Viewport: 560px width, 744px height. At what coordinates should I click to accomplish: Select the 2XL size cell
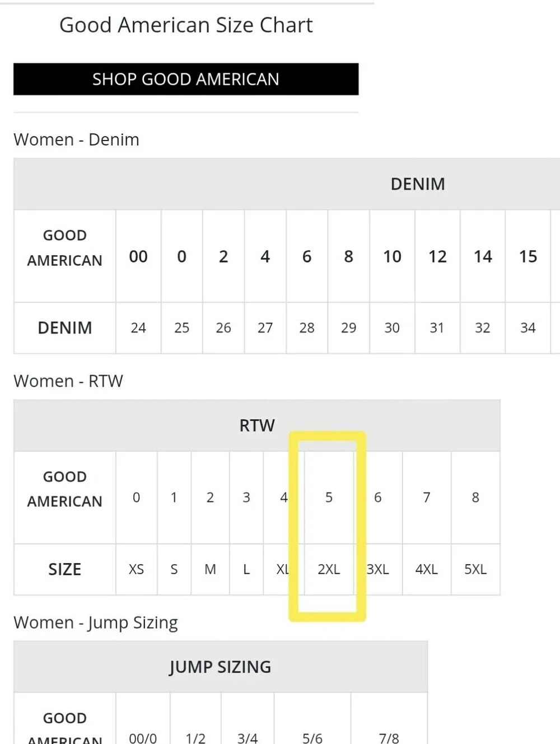[329, 569]
